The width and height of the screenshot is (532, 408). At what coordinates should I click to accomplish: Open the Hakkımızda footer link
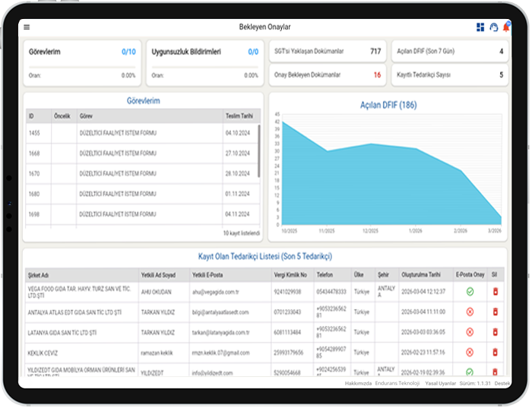point(358,384)
